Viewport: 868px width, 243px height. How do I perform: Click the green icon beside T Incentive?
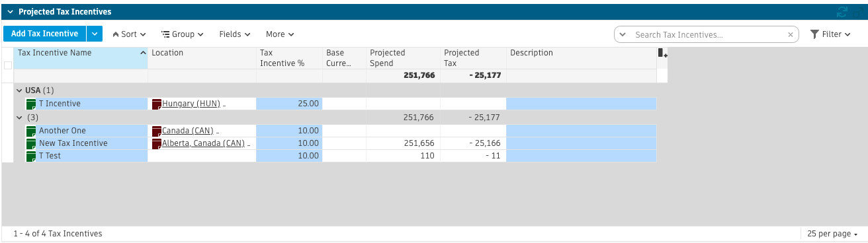(30, 104)
